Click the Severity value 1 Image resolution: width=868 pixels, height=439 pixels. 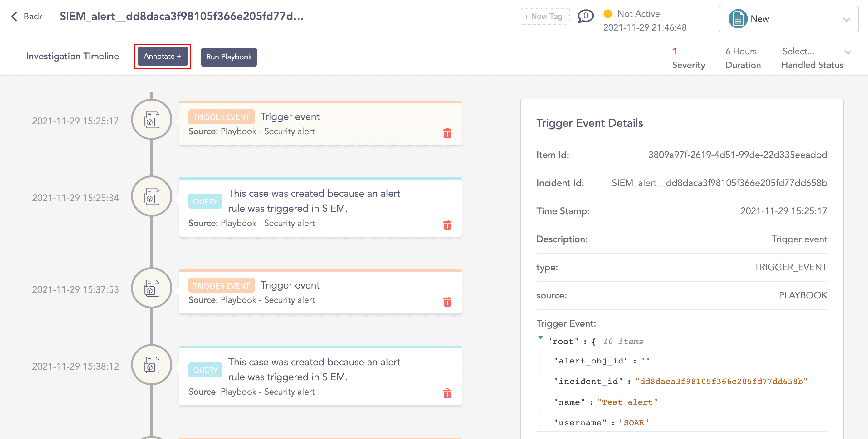675,51
